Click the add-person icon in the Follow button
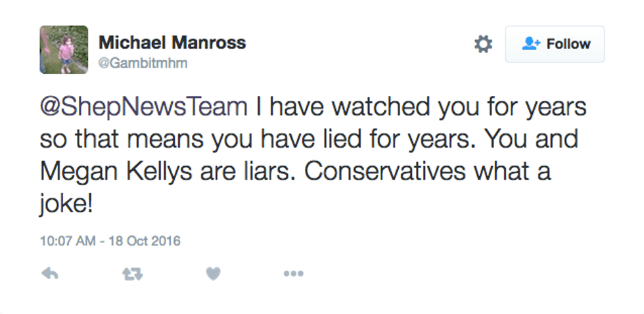The width and height of the screenshot is (644, 314). 531,44
